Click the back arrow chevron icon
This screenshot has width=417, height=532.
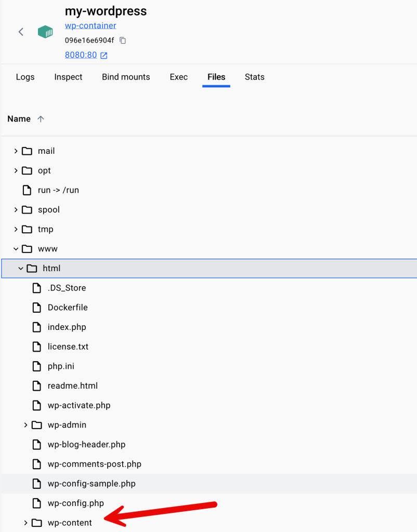(x=21, y=32)
